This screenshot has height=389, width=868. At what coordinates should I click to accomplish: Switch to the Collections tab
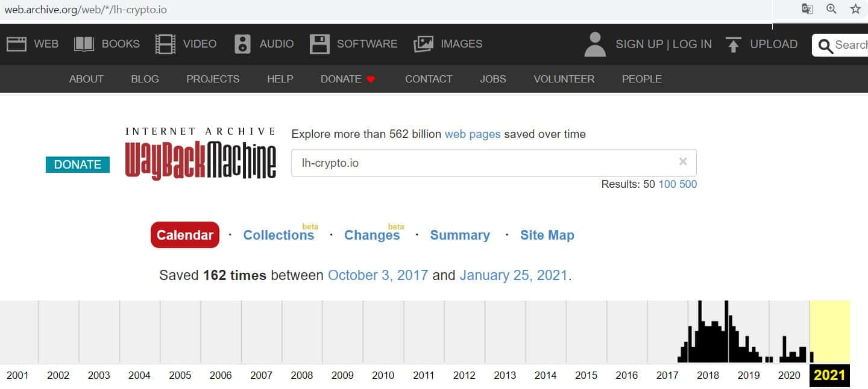(x=278, y=235)
